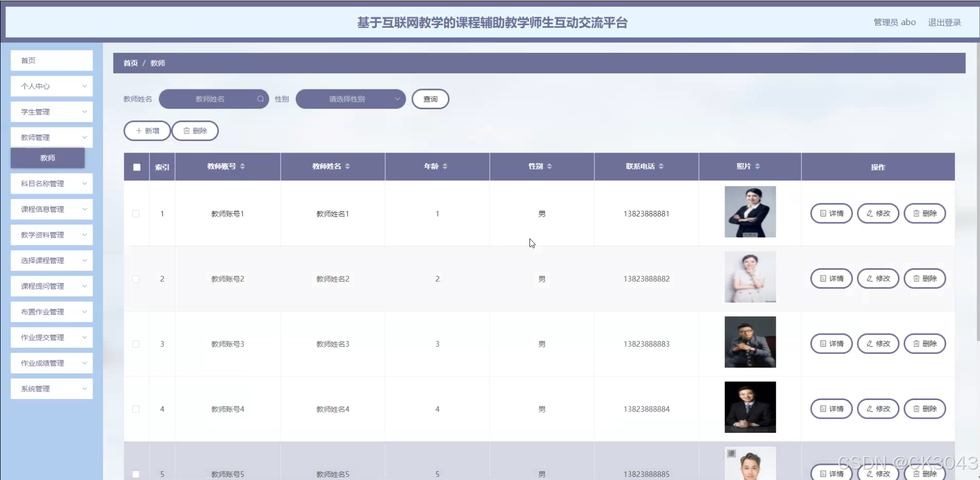The width and height of the screenshot is (980, 480).
Task: Click the 操作 column header
Action: [878, 167]
